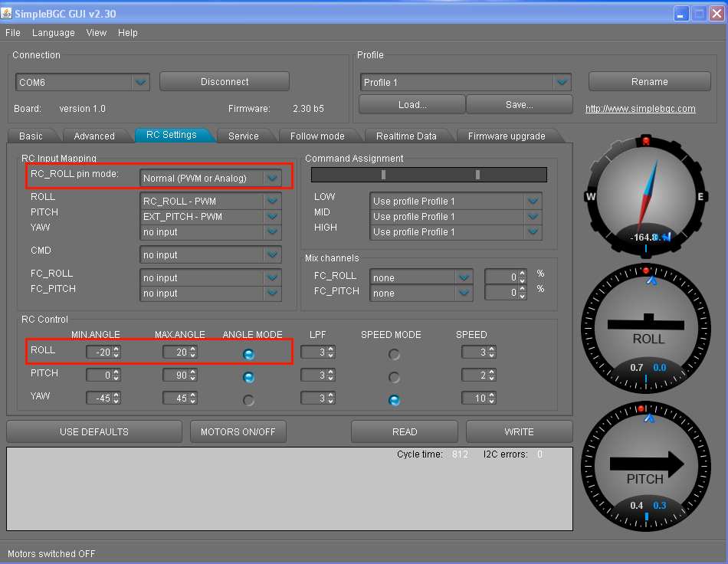Switch to the Basic tab
Image resolution: width=728 pixels, height=564 pixels.
click(x=31, y=136)
